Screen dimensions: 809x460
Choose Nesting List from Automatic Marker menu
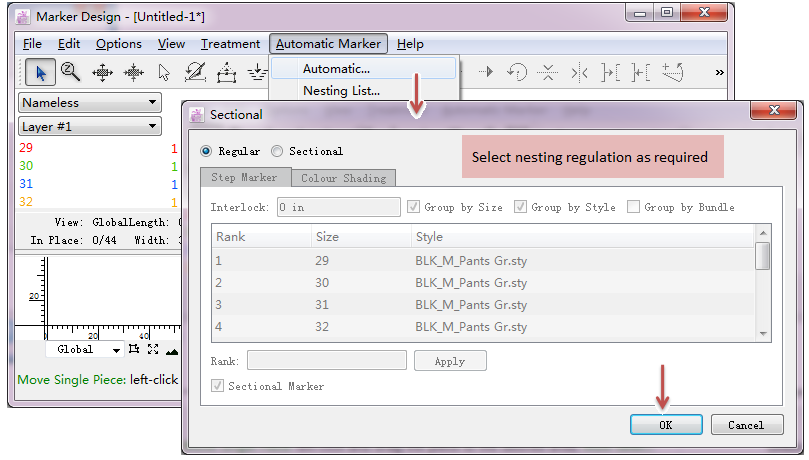click(341, 90)
